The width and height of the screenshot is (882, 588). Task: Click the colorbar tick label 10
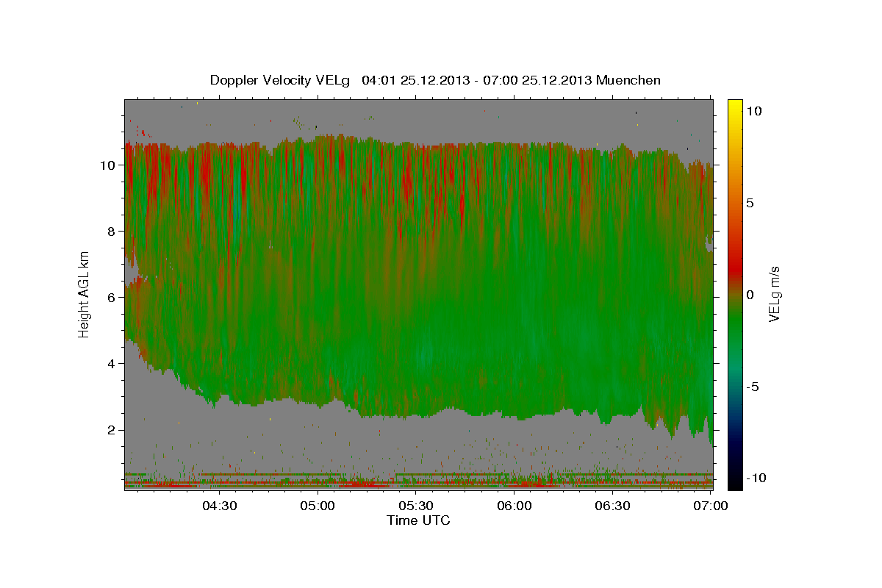pos(754,110)
